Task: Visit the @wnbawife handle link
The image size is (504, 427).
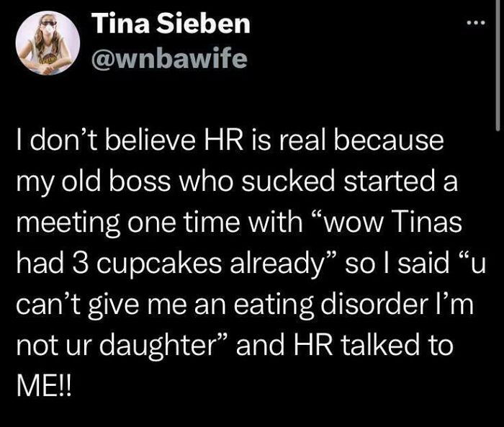Action: click(169, 60)
